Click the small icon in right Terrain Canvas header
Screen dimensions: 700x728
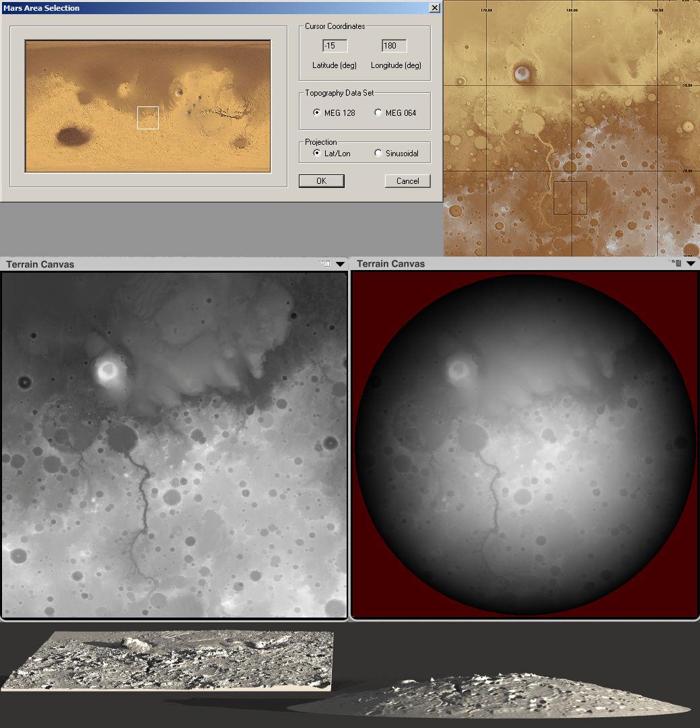coord(676,263)
